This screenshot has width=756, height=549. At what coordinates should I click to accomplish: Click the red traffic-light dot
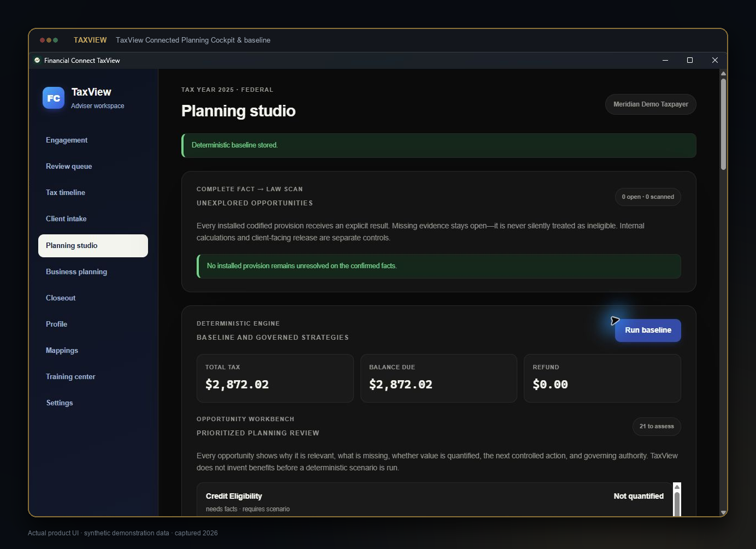(x=42, y=40)
